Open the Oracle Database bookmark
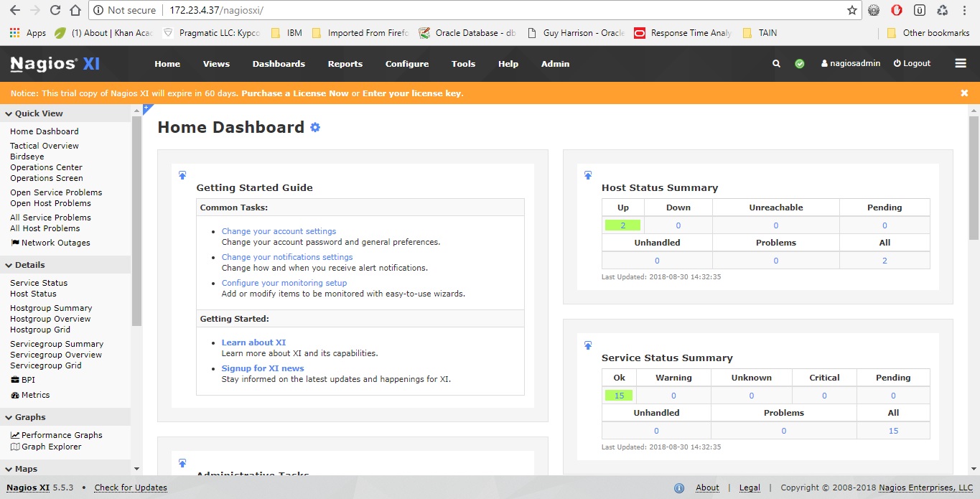Image resolution: width=980 pixels, height=499 pixels. (467, 33)
